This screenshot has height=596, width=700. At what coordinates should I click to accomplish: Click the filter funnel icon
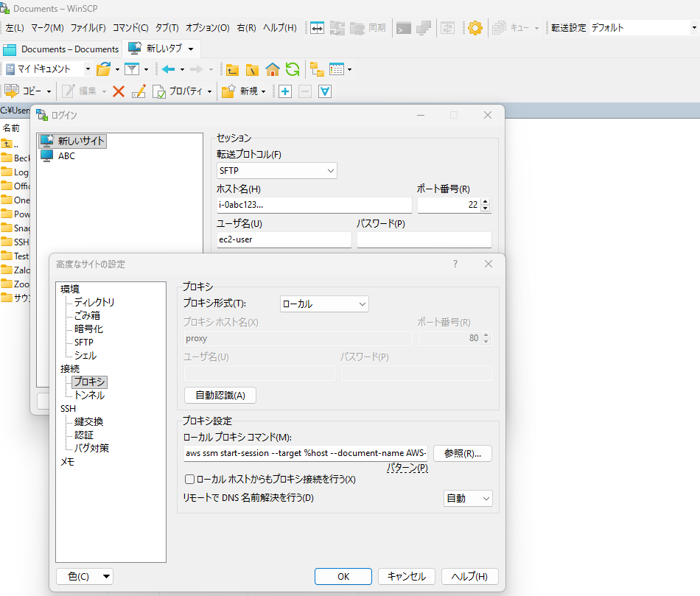[132, 69]
